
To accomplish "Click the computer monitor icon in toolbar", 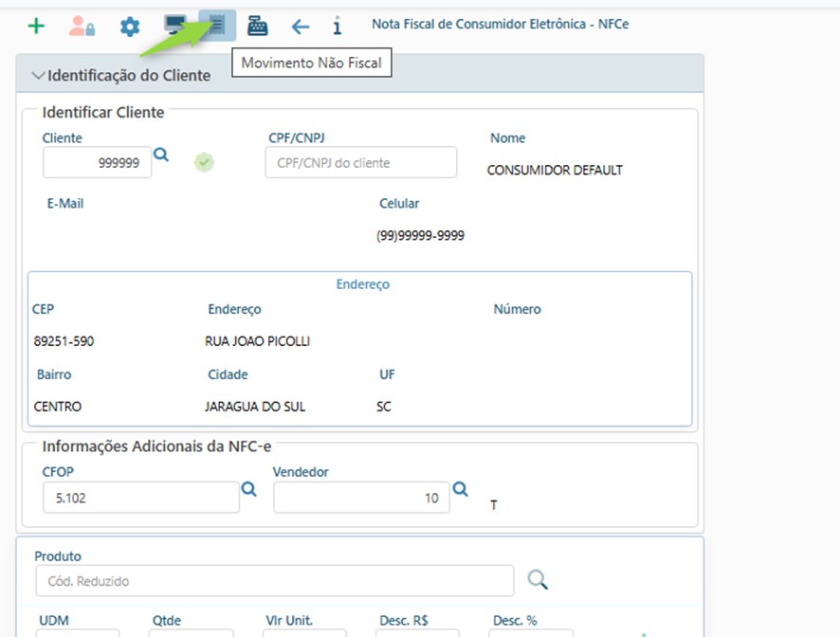I will pyautogui.click(x=175, y=26).
